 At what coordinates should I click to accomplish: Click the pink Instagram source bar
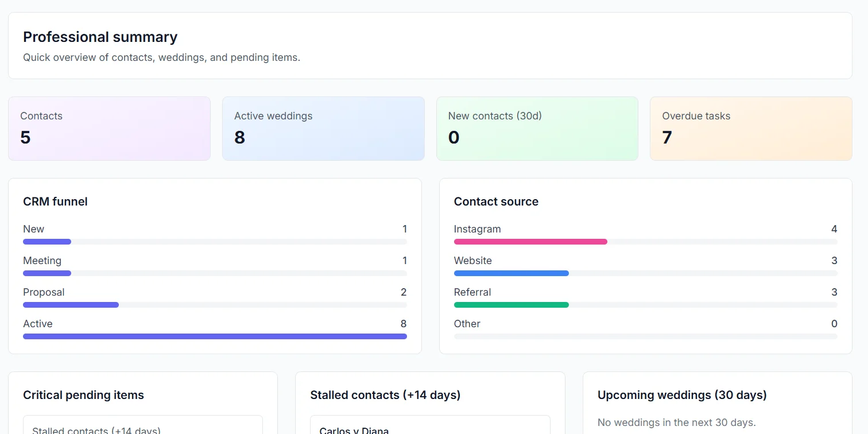pyautogui.click(x=530, y=242)
